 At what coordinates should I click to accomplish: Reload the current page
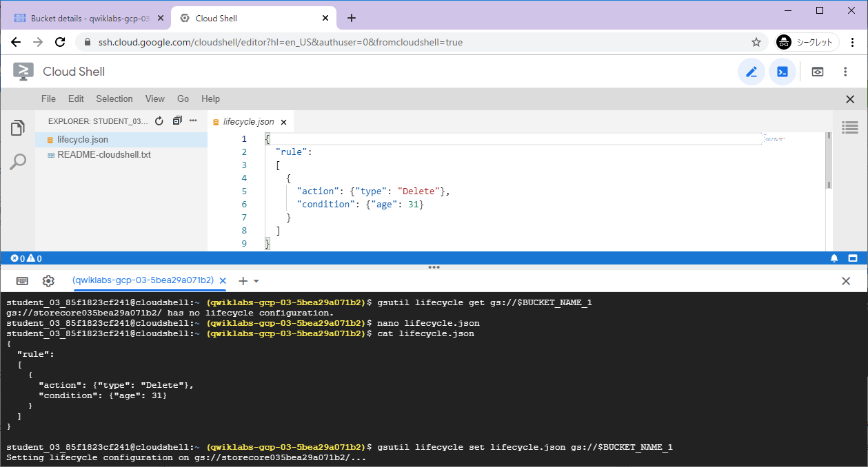pos(60,42)
